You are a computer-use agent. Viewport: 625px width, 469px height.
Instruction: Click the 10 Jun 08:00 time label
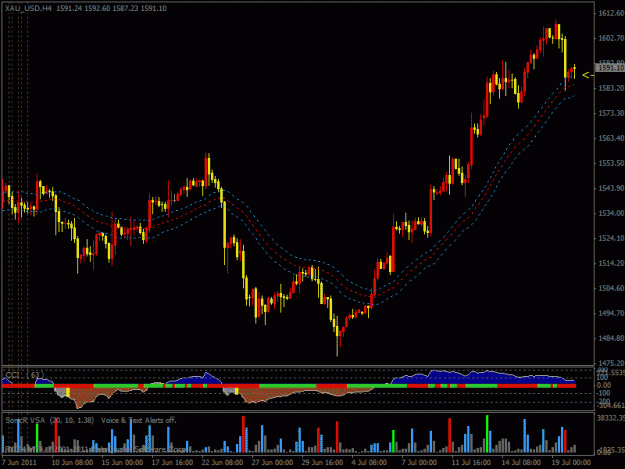[x=72, y=463]
